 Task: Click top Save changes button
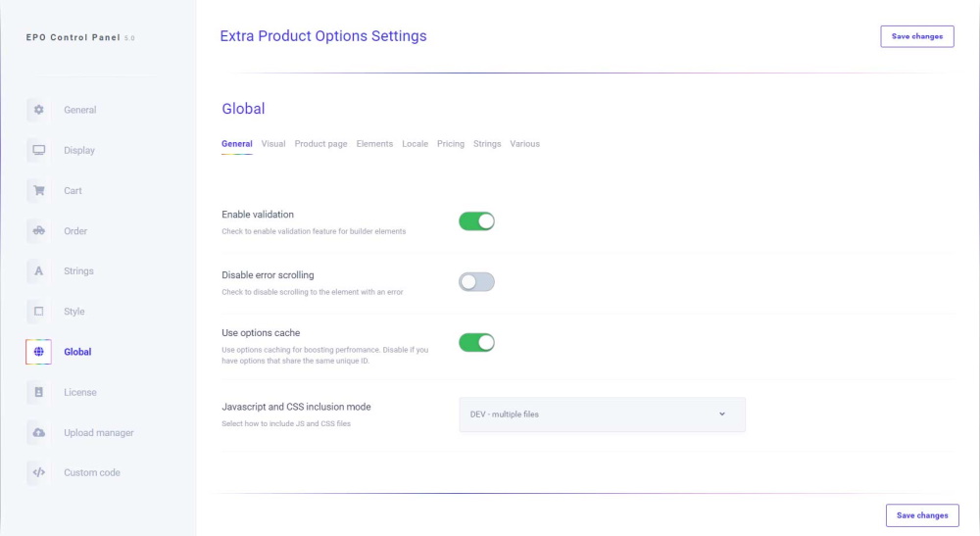click(x=917, y=36)
